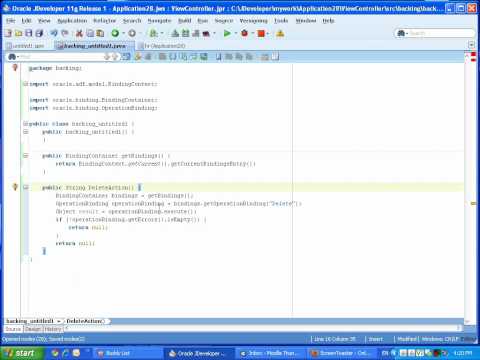Screen dimensions: 480x360
Task: Select the Source view tab
Action: [x=13, y=329]
